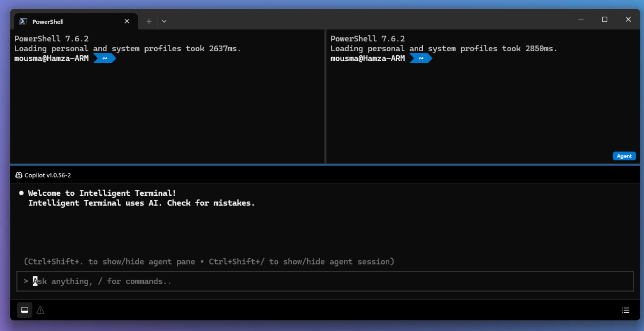Click "PowerShell 7.6.2" in the right pane
Viewport: 644px width, 331px height.
point(367,39)
